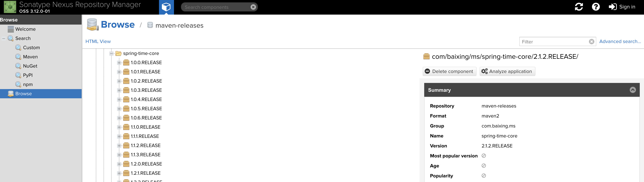Viewport: 644px width, 182px height.
Task: Click the Analyze application button
Action: click(x=507, y=71)
